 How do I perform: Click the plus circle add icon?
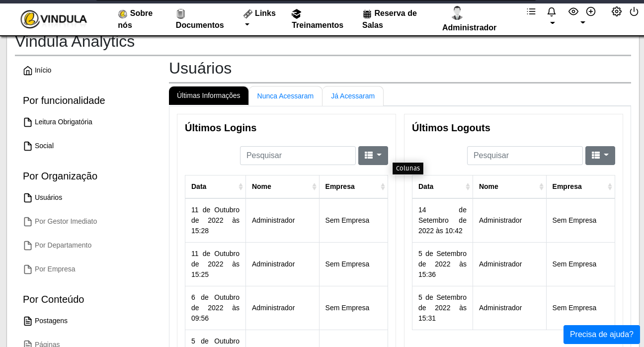[x=591, y=11]
